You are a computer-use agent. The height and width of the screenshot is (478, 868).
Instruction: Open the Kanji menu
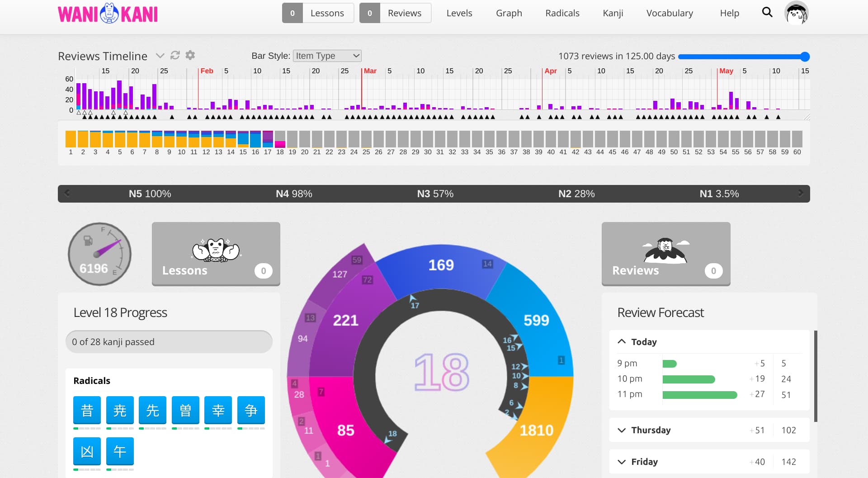point(613,13)
